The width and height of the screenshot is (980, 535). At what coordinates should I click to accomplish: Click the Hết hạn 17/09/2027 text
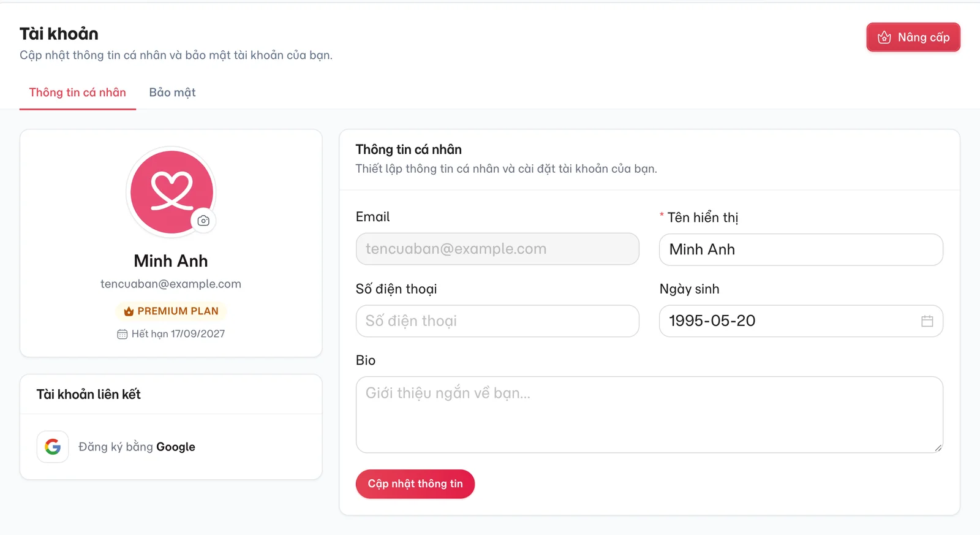178,334
